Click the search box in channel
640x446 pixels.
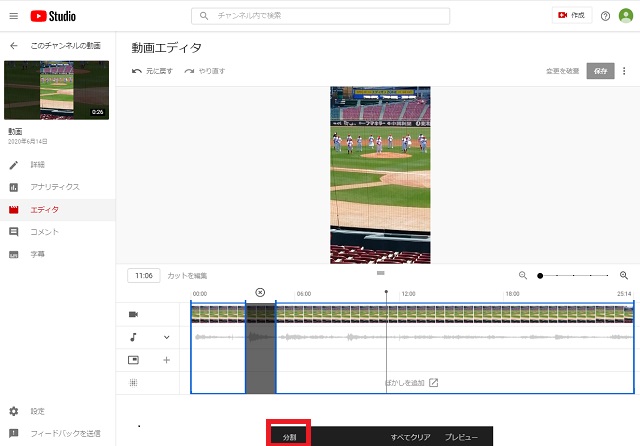(x=320, y=16)
